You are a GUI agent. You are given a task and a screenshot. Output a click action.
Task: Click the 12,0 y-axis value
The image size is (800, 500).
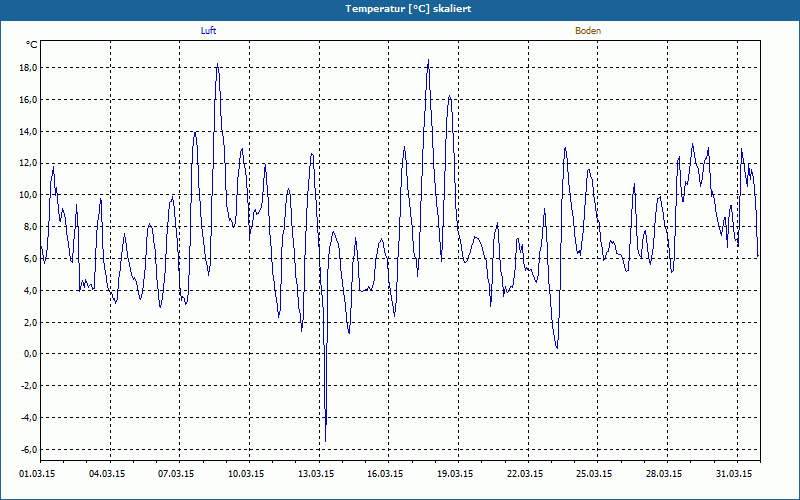click(28, 163)
